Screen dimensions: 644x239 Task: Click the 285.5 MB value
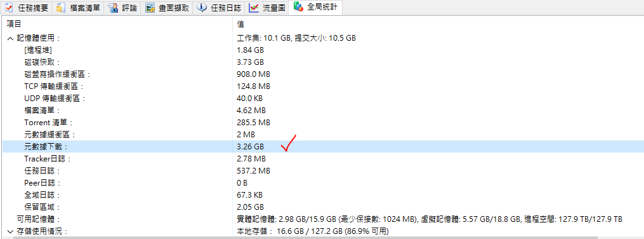click(253, 123)
